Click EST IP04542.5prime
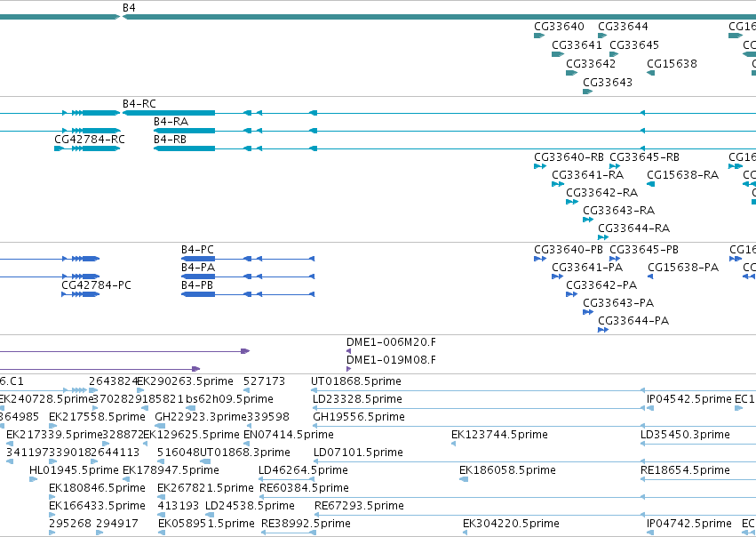This screenshot has width=756, height=537. tap(689, 399)
